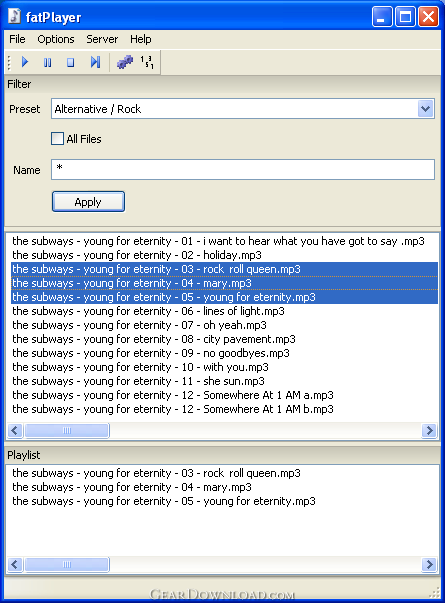Click inside the Name filter field

pyautogui.click(x=243, y=170)
